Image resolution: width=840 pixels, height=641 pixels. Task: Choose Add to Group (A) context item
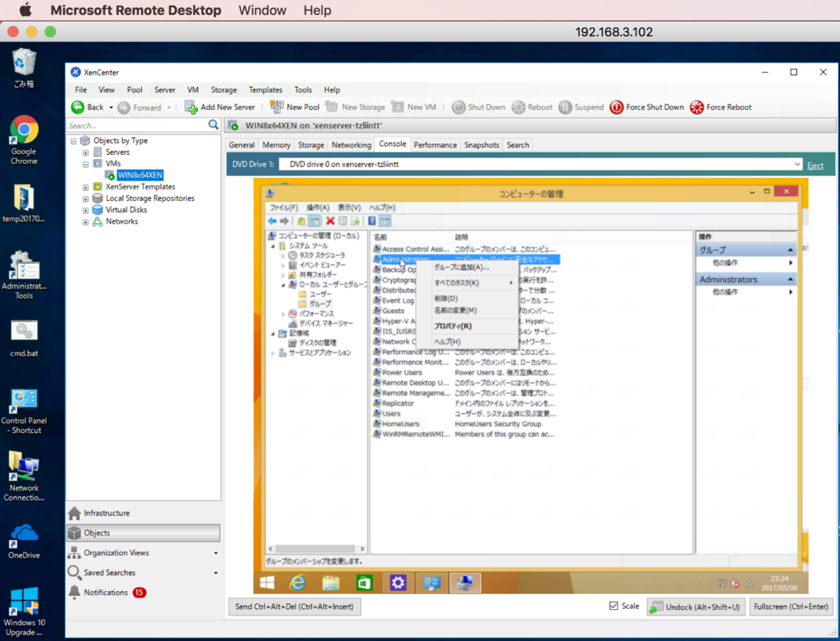coord(467,267)
